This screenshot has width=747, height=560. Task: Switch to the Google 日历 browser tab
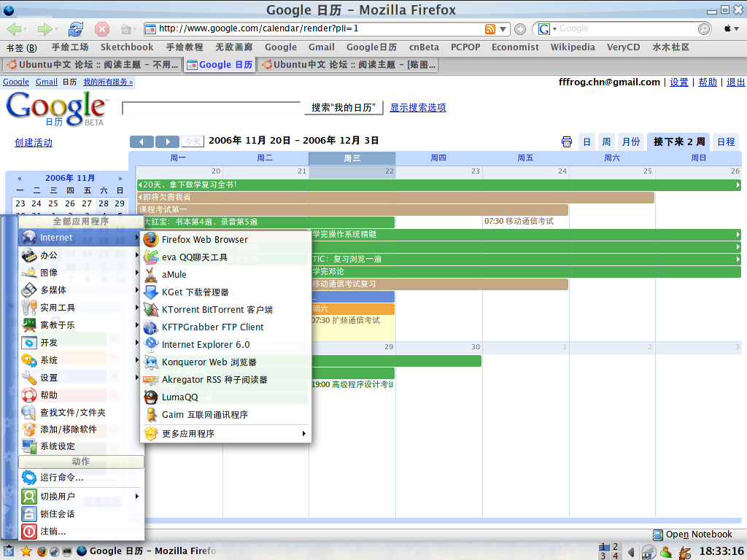pyautogui.click(x=220, y=65)
